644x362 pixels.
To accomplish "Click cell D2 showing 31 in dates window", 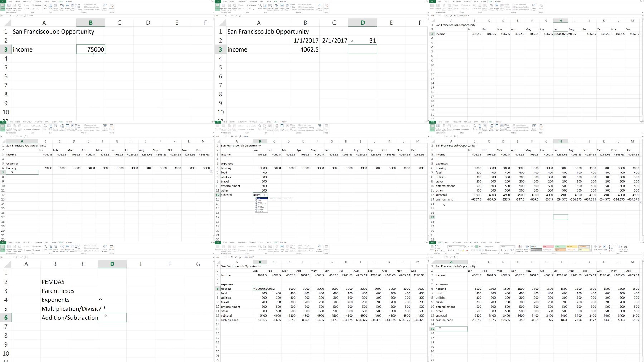I will 362,40.
